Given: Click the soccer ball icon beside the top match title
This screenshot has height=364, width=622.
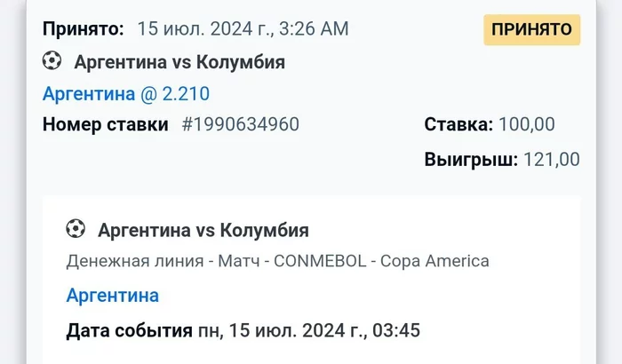Looking at the screenshot, I should pyautogui.click(x=52, y=61).
